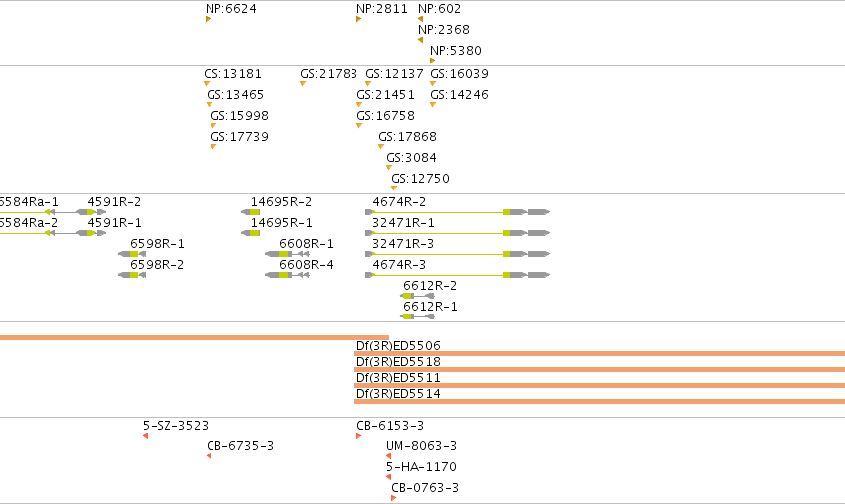Viewport: 845px width, 504px height.
Task: Click the CB-6153-3 red insertion triangle
Action: (x=358, y=436)
